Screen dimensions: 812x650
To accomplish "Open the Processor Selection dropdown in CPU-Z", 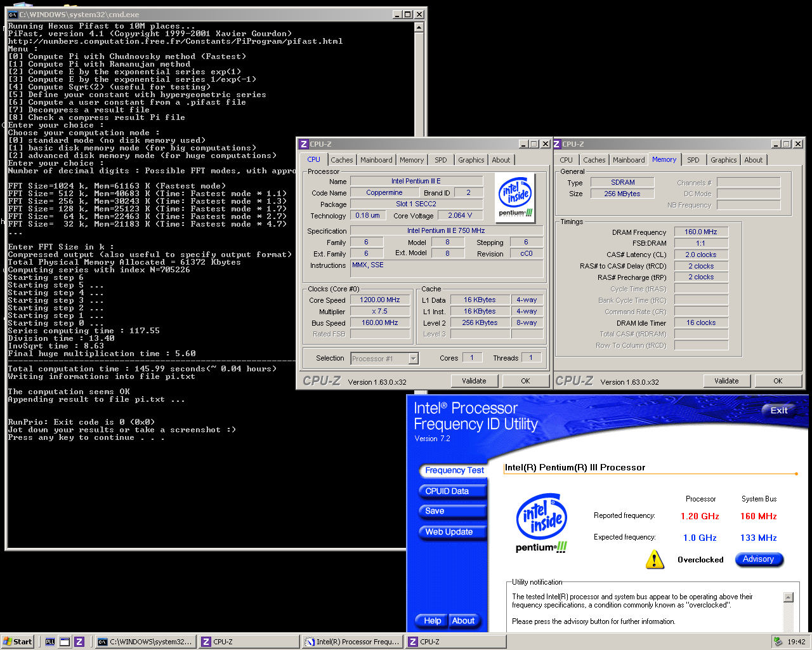I will coord(413,359).
